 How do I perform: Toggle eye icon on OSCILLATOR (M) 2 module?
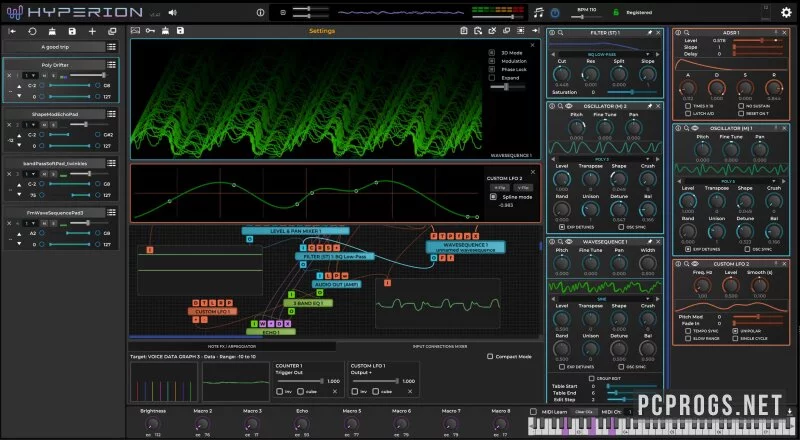[568, 106]
